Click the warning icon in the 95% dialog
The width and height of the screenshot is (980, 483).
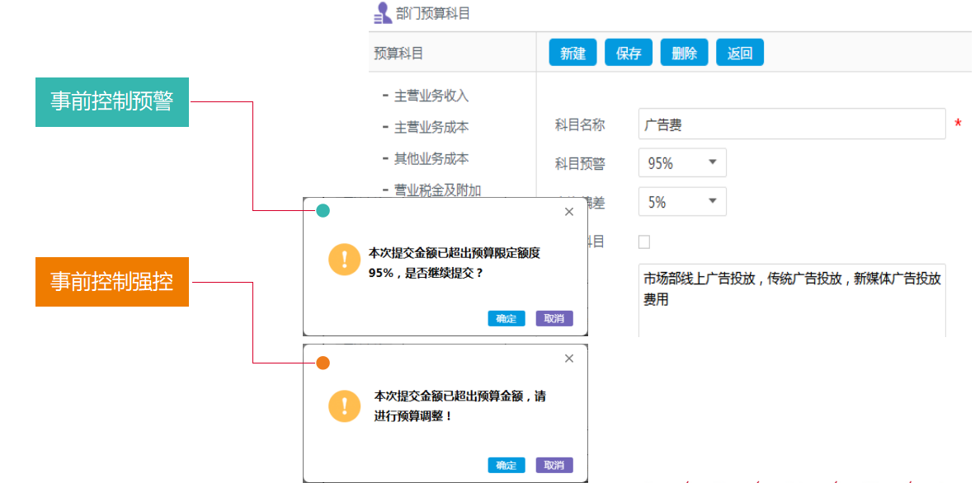pos(344,260)
